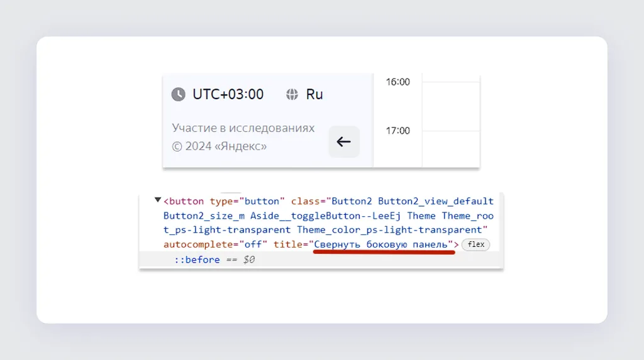Collapse the button element disclosure triangle
Image resolution: width=644 pixels, height=360 pixels.
point(158,200)
